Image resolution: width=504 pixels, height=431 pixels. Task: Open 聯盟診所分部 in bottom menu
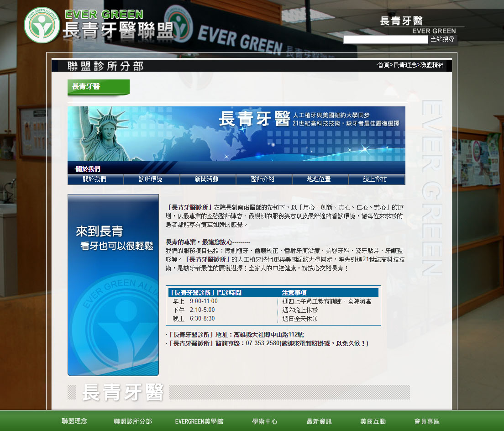pyautogui.click(x=133, y=421)
